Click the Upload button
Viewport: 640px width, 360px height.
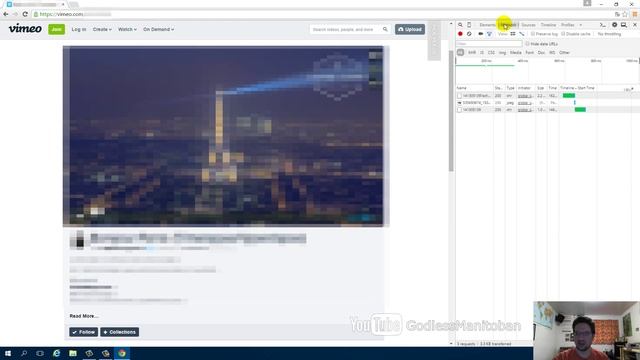pyautogui.click(x=410, y=29)
